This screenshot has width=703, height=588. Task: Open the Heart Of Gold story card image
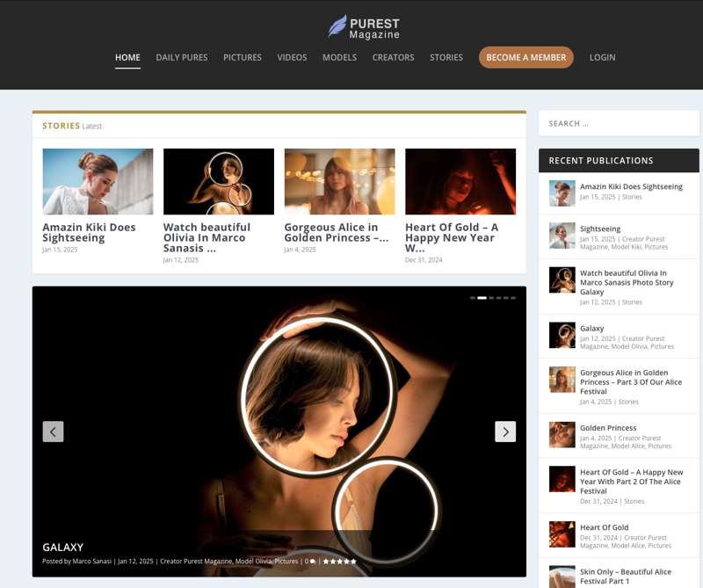[x=460, y=182]
